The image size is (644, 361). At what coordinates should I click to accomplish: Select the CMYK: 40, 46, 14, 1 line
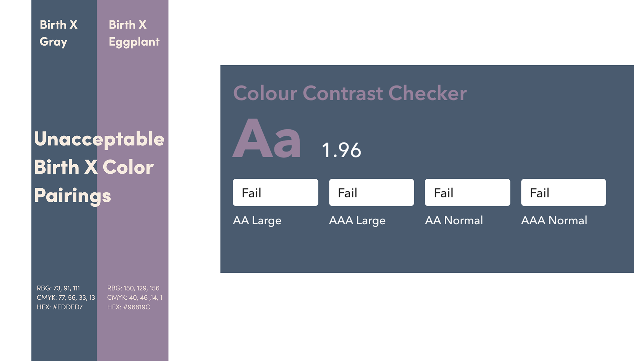pyautogui.click(x=135, y=298)
